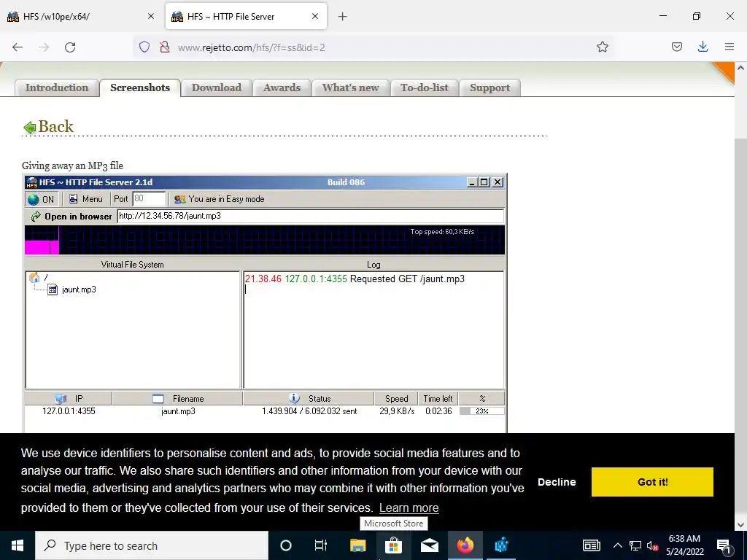Switch to Firefox in the taskbar

[465, 545]
